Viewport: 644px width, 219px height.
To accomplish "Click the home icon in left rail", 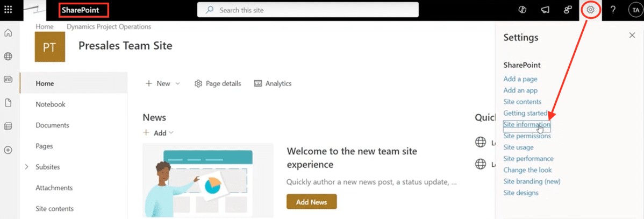I will point(8,33).
